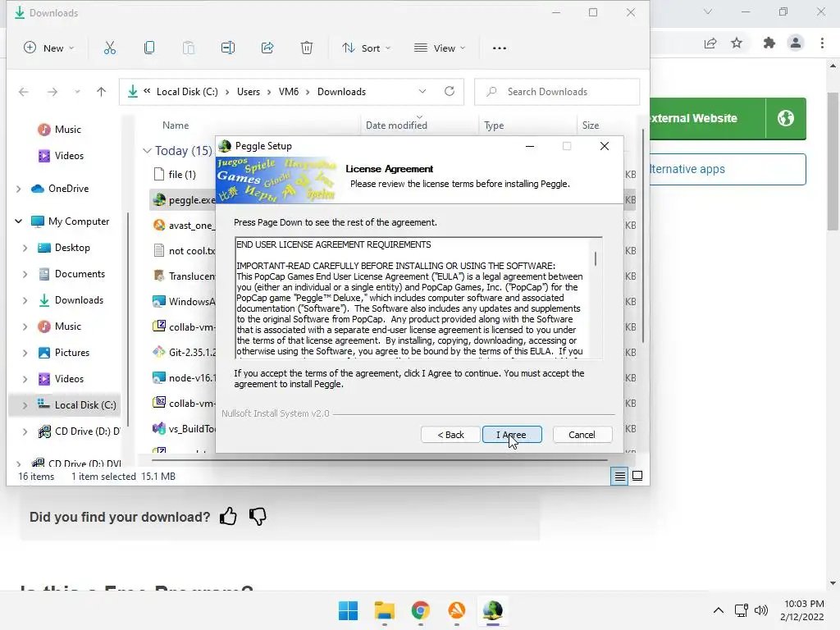Screen dimensions: 840x630
Task: Click the Paste clipboard icon in toolbar
Action: (x=189, y=48)
